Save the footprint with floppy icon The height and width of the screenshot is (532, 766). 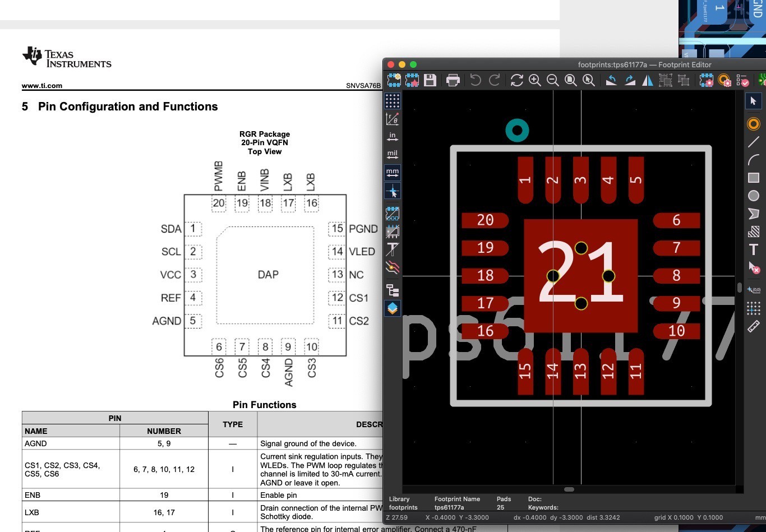[430, 80]
